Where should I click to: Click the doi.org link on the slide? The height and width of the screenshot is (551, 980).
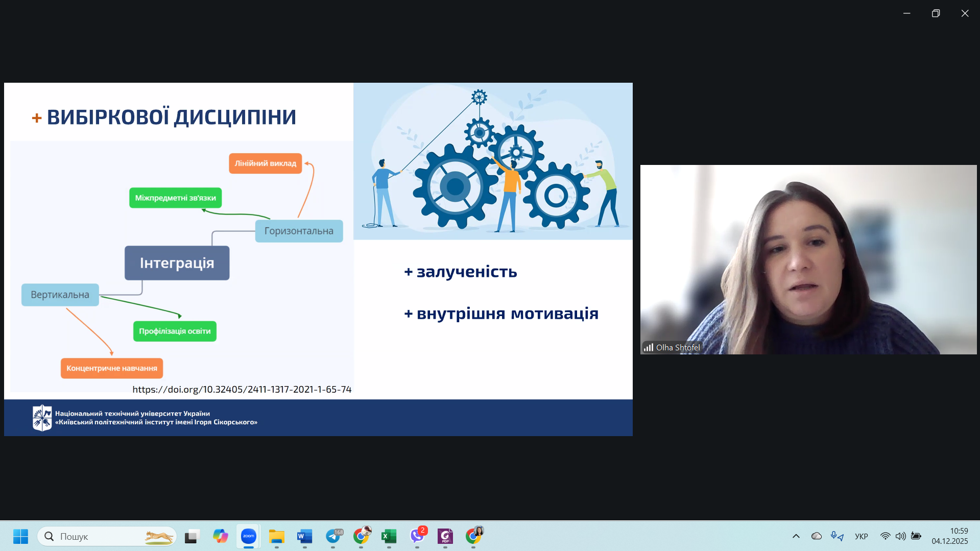[x=242, y=389]
